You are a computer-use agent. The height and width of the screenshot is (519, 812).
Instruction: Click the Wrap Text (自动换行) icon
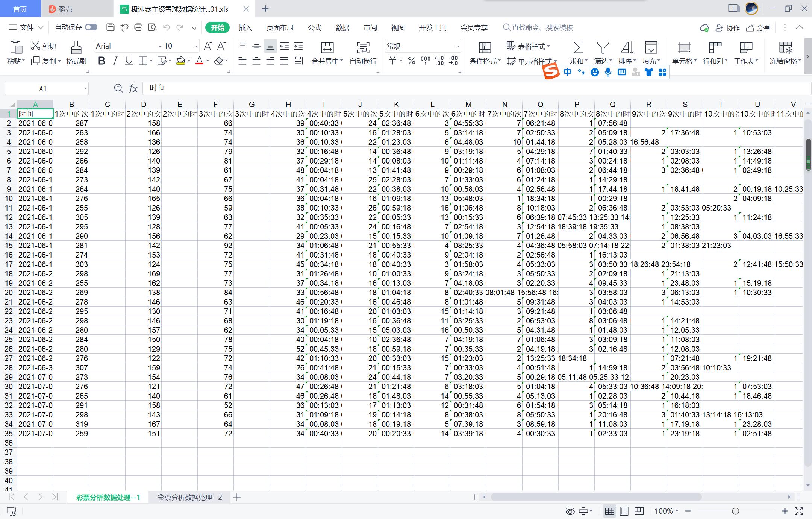point(363,48)
